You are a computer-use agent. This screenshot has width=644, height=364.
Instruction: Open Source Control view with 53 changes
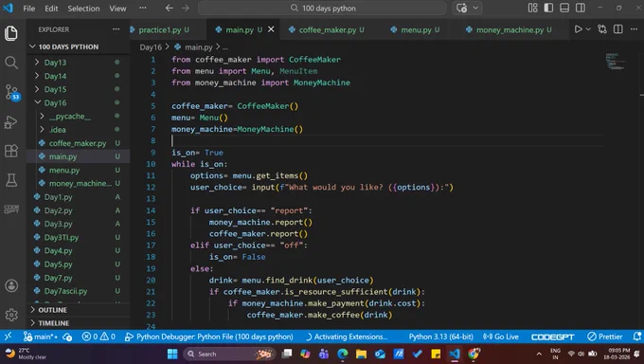(x=11, y=92)
